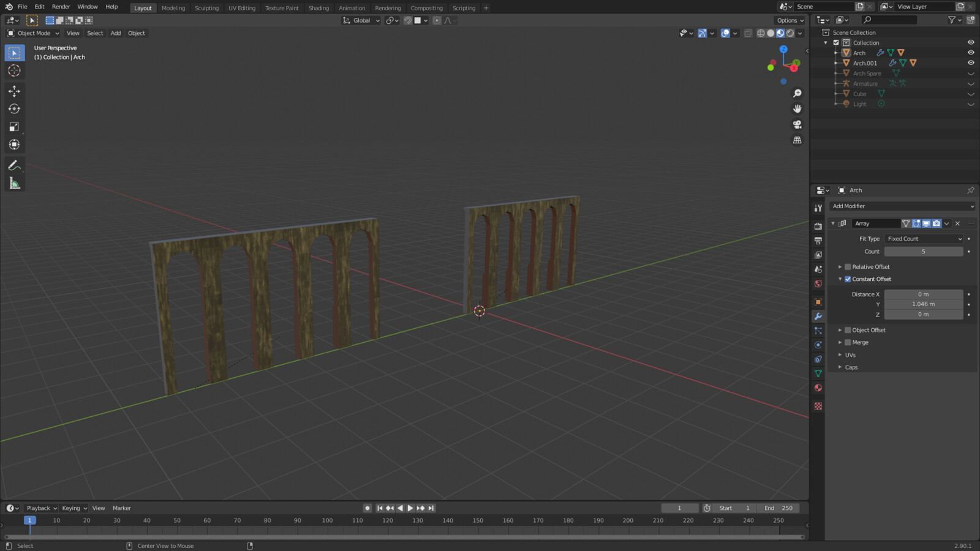This screenshot has width=980, height=551.
Task: Open the World properties tab
Action: pos(818,284)
